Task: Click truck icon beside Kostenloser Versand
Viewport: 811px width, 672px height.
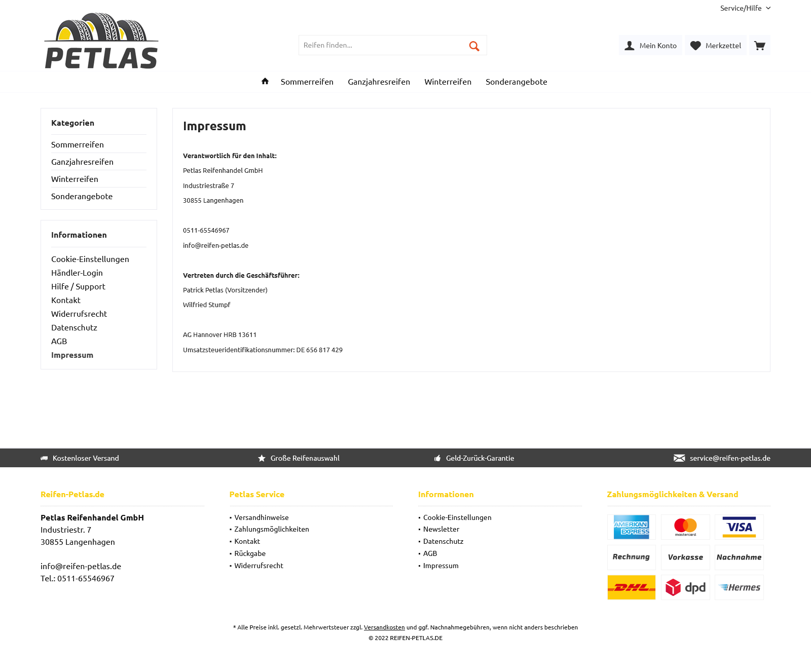Action: (x=44, y=458)
